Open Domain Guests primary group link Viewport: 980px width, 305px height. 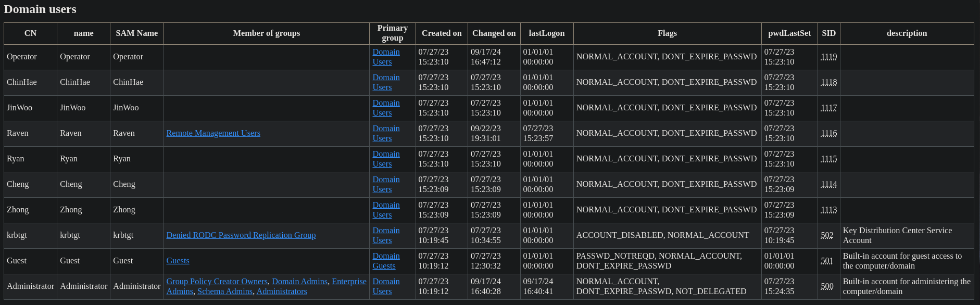pyautogui.click(x=386, y=261)
